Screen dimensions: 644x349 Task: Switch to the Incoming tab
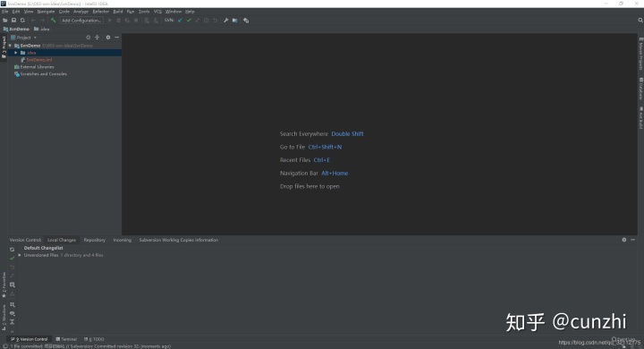[x=122, y=240]
